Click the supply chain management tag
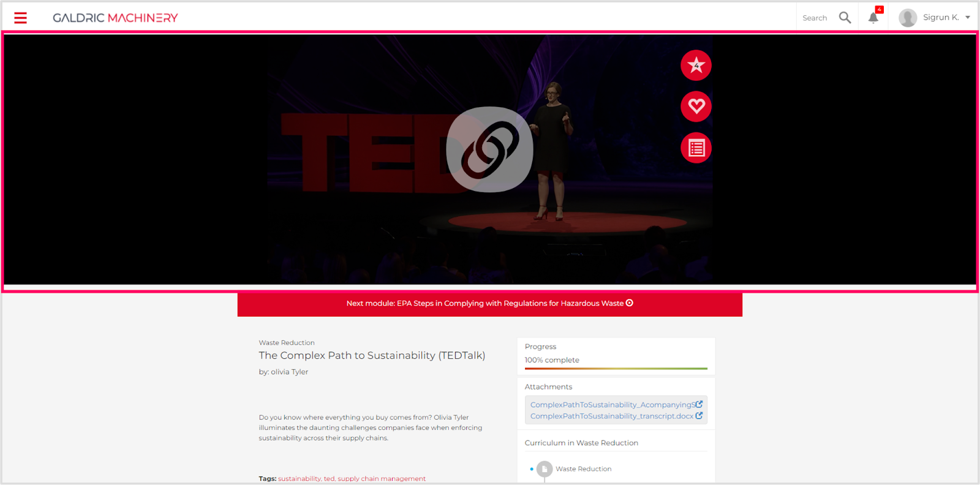This screenshot has height=485, width=980. (x=382, y=479)
